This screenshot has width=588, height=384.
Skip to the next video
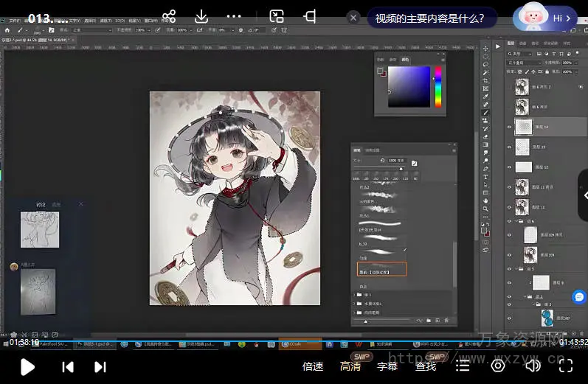pyautogui.click(x=100, y=366)
